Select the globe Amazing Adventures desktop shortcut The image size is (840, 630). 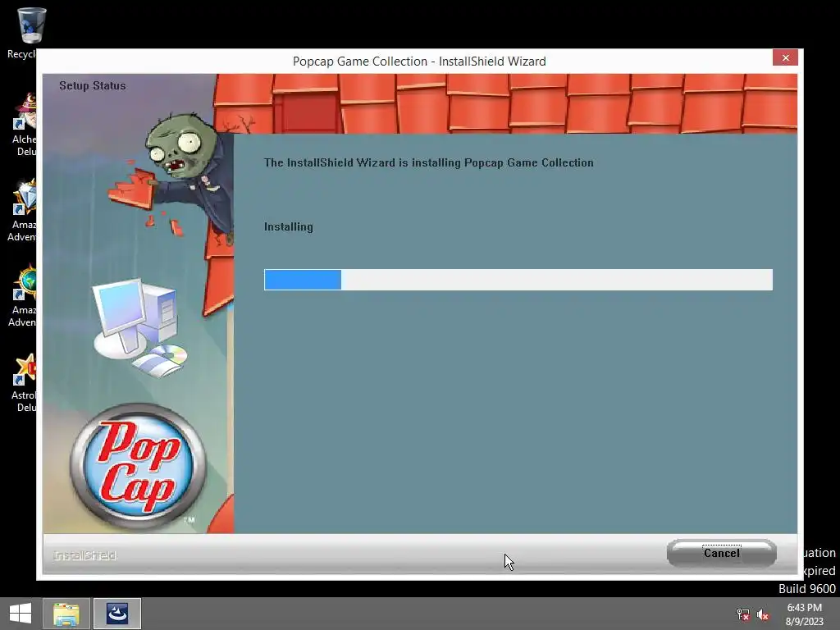22,295
